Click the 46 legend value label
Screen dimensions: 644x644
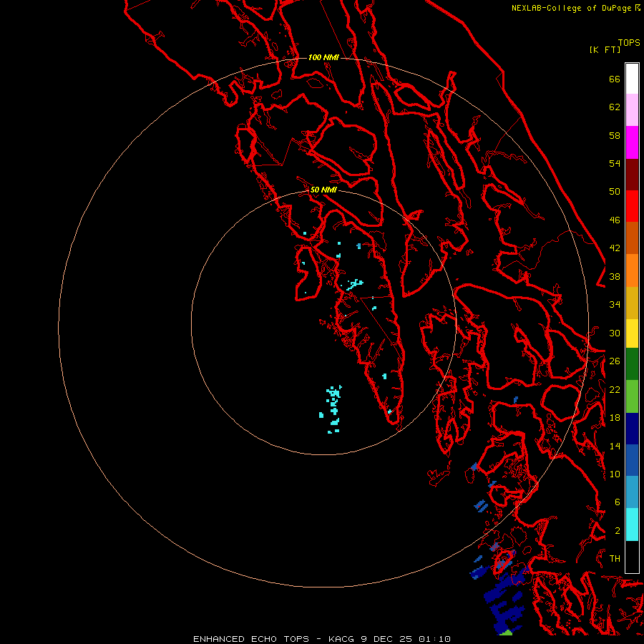click(x=615, y=220)
